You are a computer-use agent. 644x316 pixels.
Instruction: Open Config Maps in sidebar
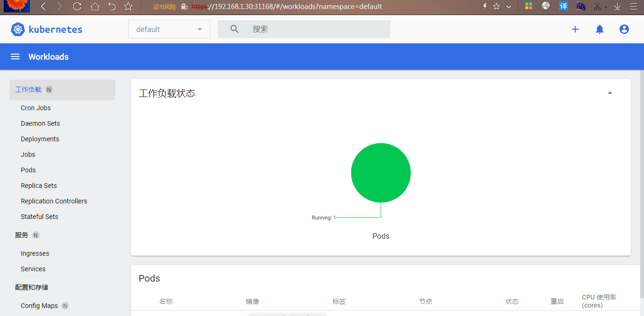tap(39, 306)
